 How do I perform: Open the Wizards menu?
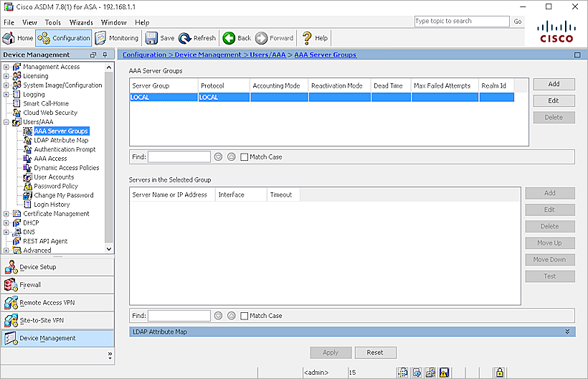point(81,22)
